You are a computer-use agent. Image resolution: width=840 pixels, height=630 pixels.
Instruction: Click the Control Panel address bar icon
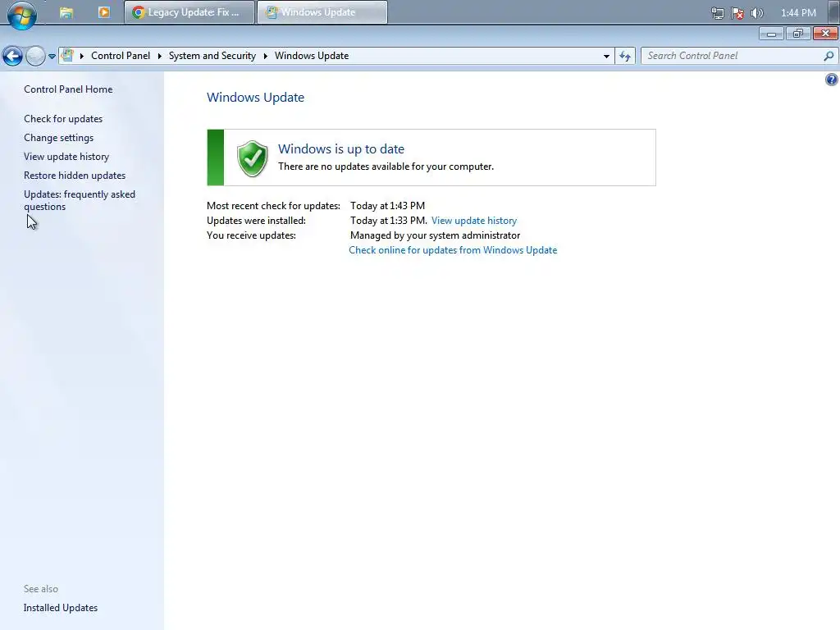coord(67,55)
